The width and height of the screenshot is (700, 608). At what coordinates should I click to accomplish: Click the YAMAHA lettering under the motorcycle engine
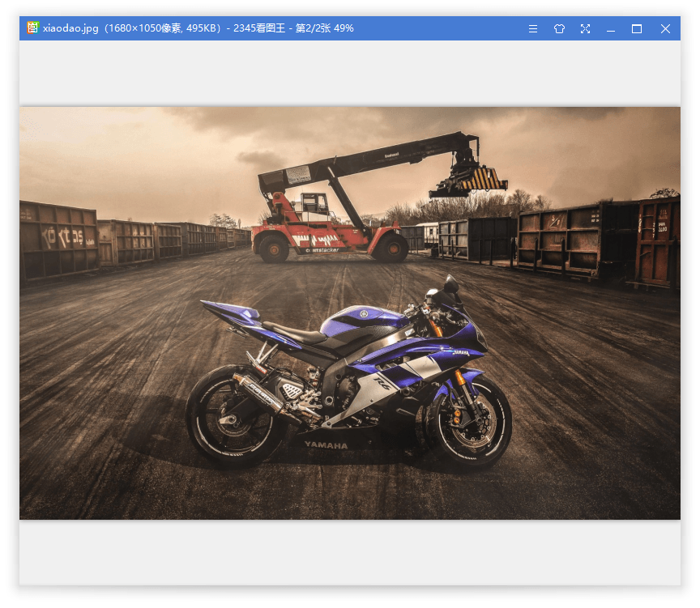(x=326, y=445)
